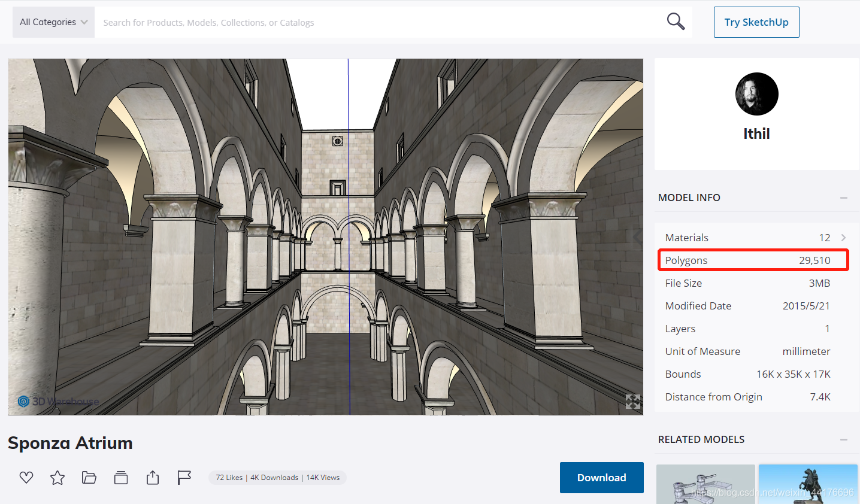This screenshot has width=860, height=504.
Task: Click the 4K Downloads stat
Action: click(x=274, y=478)
